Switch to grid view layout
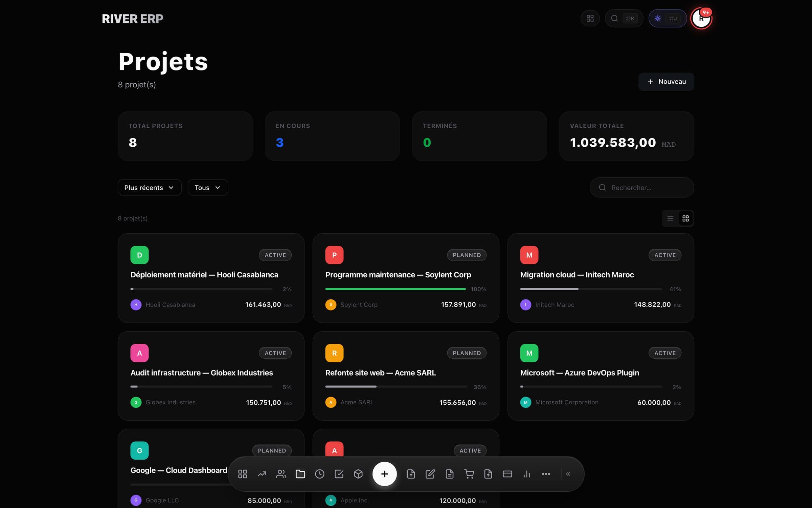This screenshot has height=508, width=812. pyautogui.click(x=685, y=218)
